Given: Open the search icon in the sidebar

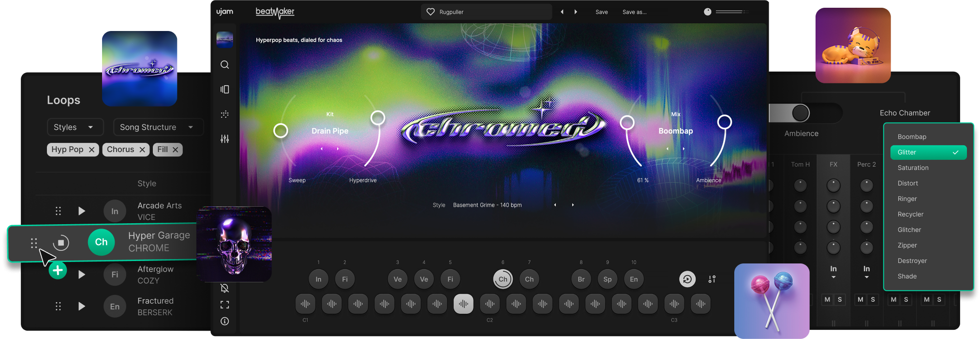Looking at the screenshot, I should 224,65.
